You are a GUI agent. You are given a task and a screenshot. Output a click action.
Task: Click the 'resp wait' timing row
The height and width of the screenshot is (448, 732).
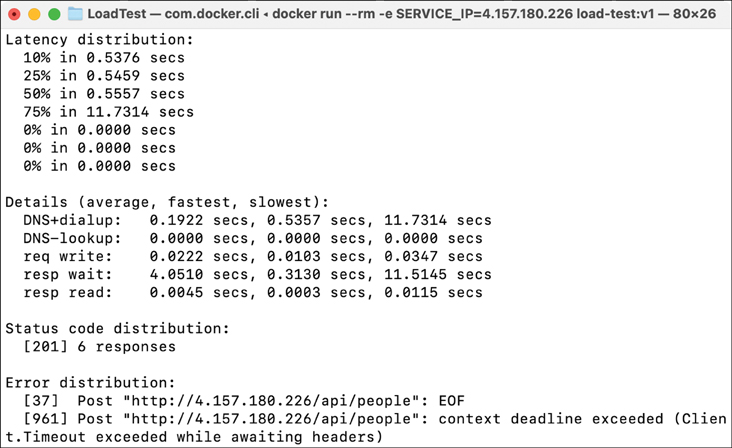(x=257, y=274)
